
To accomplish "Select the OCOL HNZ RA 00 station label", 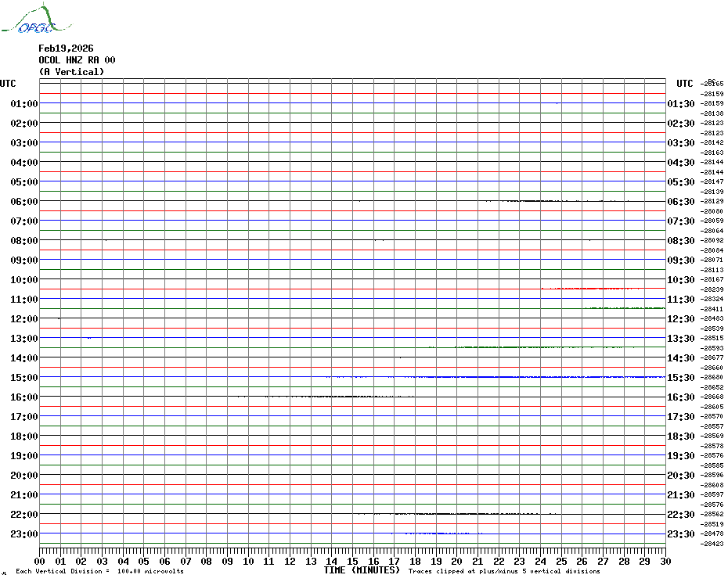I will point(77,60).
